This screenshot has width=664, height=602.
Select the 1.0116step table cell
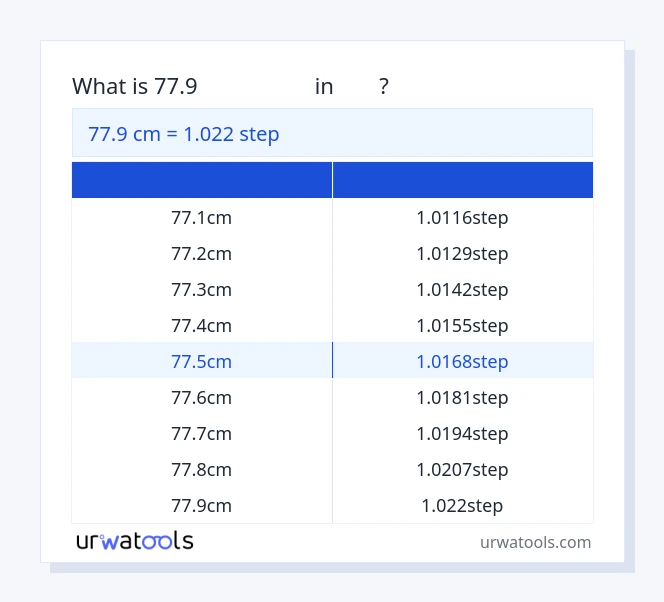tap(462, 217)
